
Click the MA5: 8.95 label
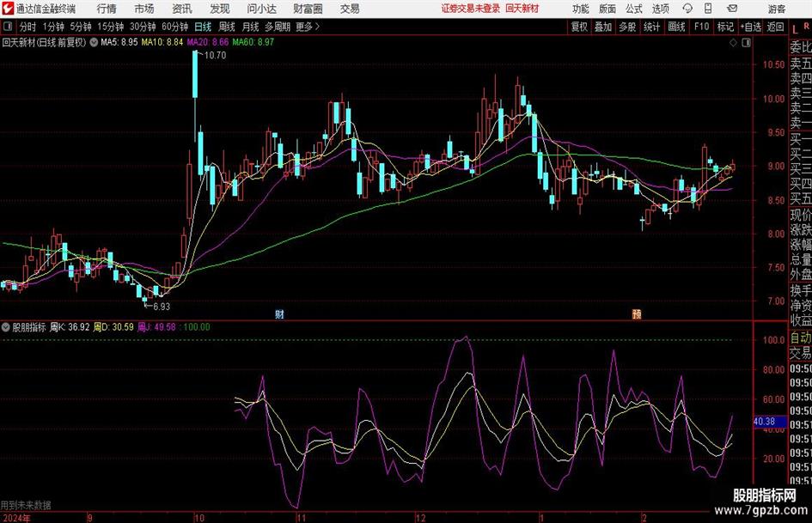pyautogui.click(x=119, y=42)
